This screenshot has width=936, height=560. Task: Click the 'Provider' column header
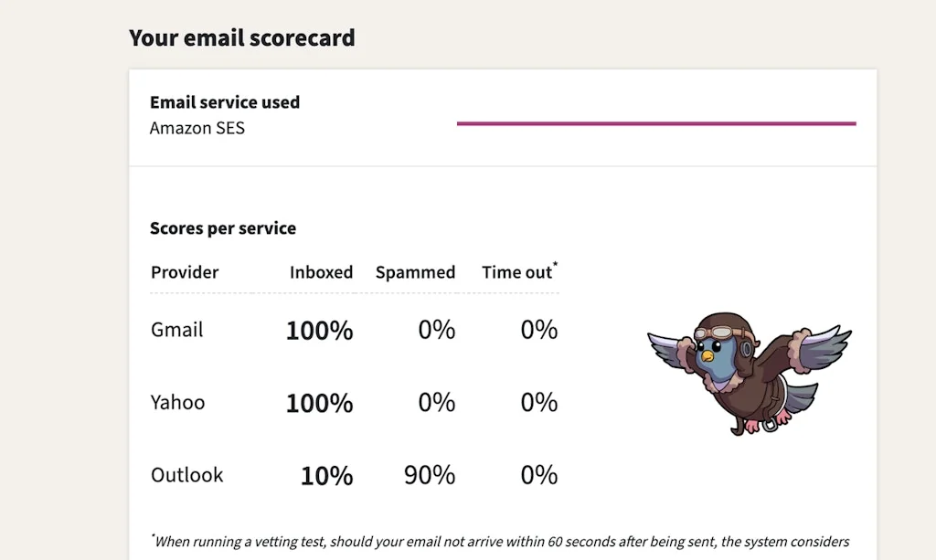[185, 272]
